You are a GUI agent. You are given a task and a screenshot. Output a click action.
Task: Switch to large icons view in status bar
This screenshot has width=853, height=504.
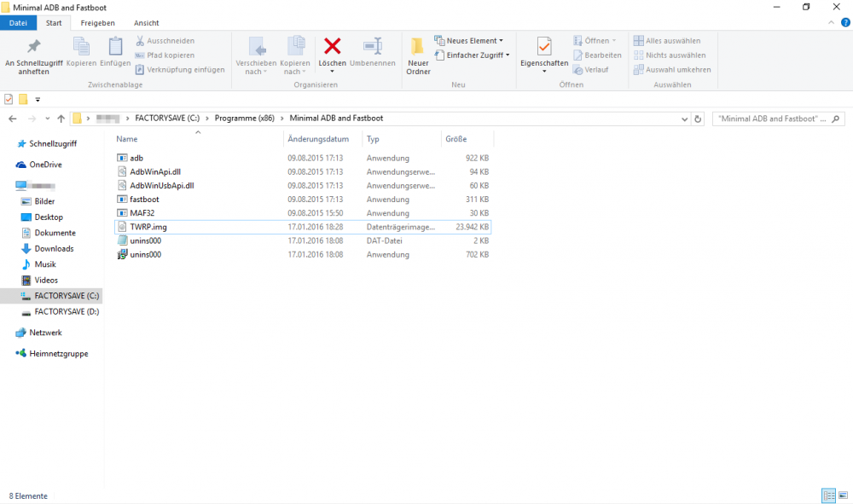pyautogui.click(x=843, y=495)
